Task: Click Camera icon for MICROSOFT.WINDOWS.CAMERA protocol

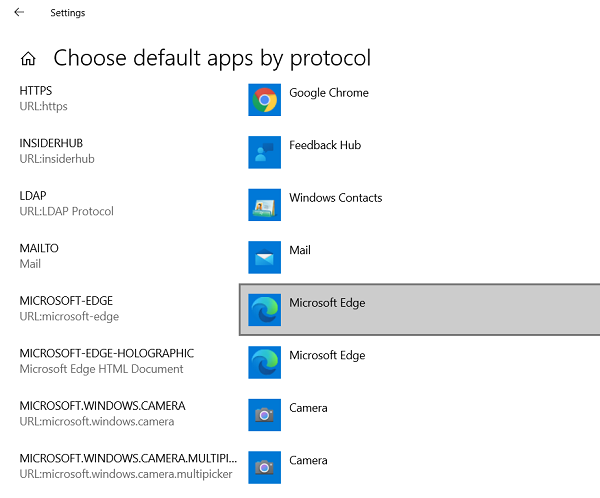Action: tap(265, 414)
